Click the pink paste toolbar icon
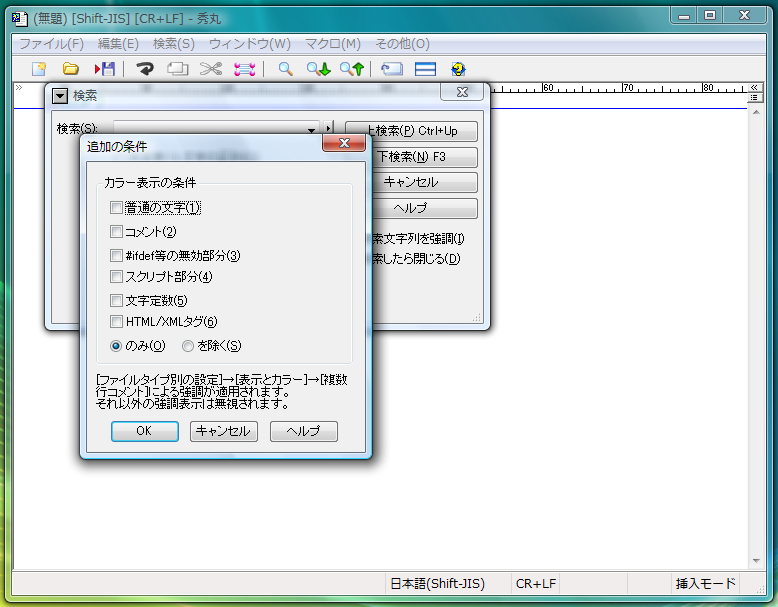 (245, 68)
